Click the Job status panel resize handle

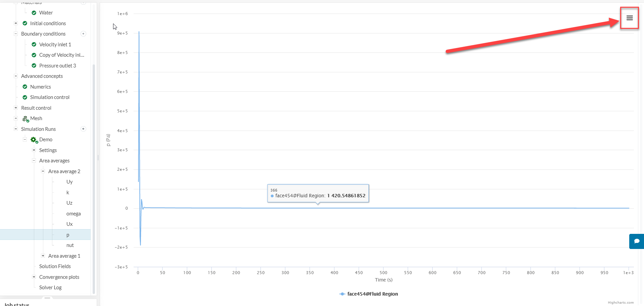point(47,298)
